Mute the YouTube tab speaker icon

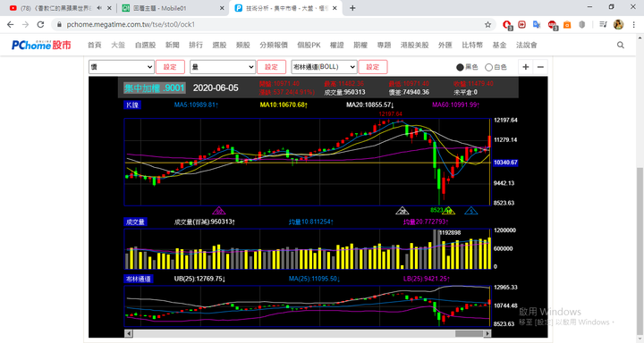(99, 8)
